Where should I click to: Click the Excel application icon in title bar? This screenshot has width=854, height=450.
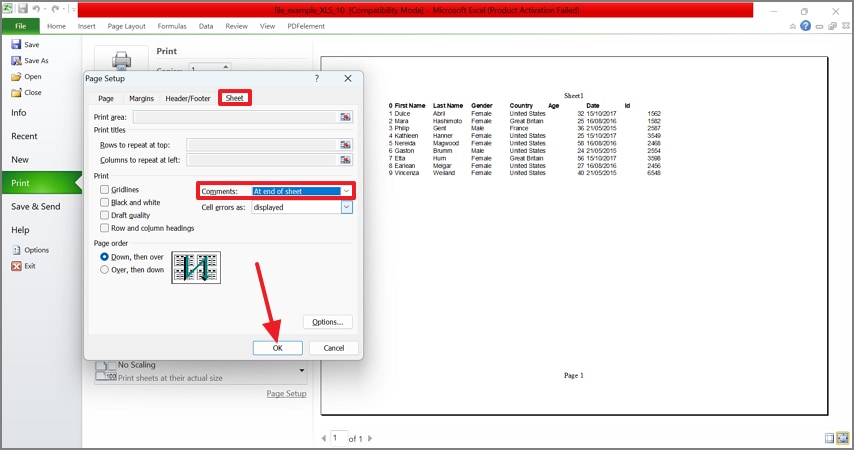click(8, 9)
